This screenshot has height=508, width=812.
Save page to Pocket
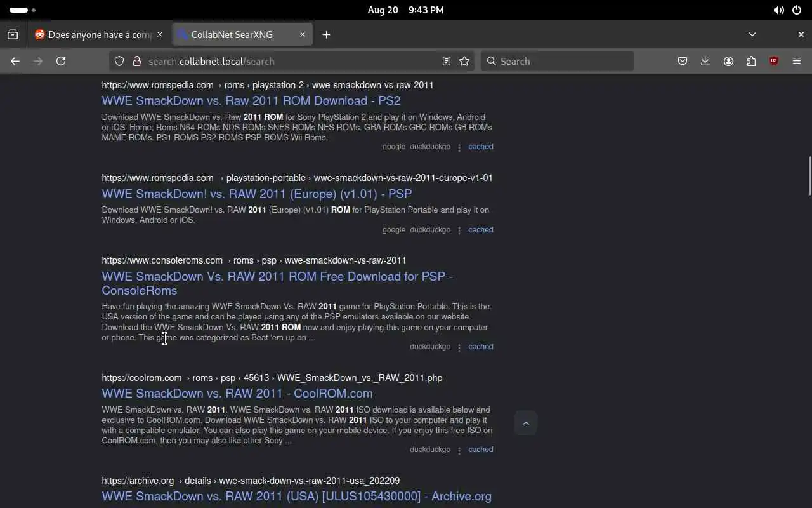683,61
